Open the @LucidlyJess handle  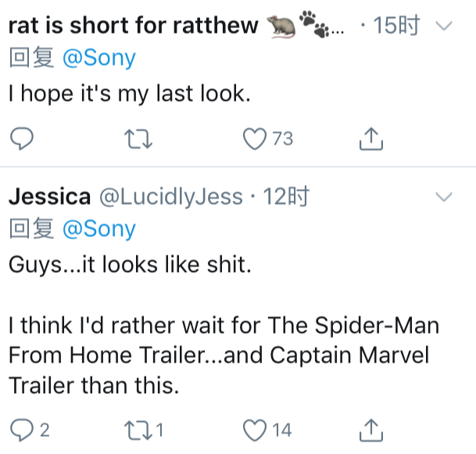click(171, 197)
